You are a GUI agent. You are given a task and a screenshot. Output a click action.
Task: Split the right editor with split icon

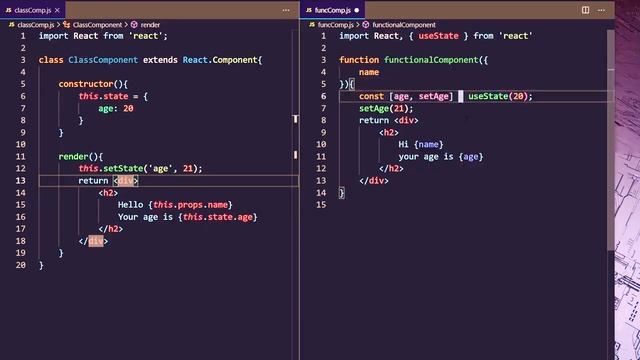(585, 10)
